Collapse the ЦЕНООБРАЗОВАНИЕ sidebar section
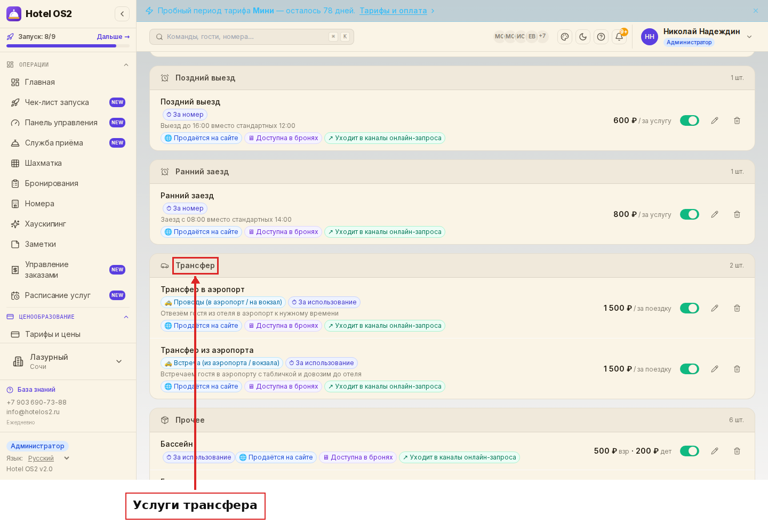 68,317
